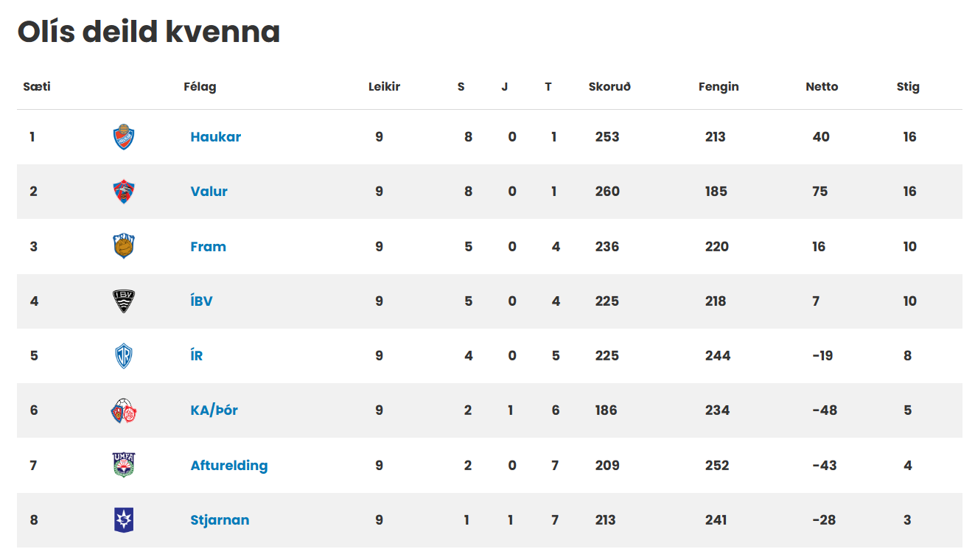Click the Olís deild kvenna heading
975x560 pixels.
click(x=149, y=32)
